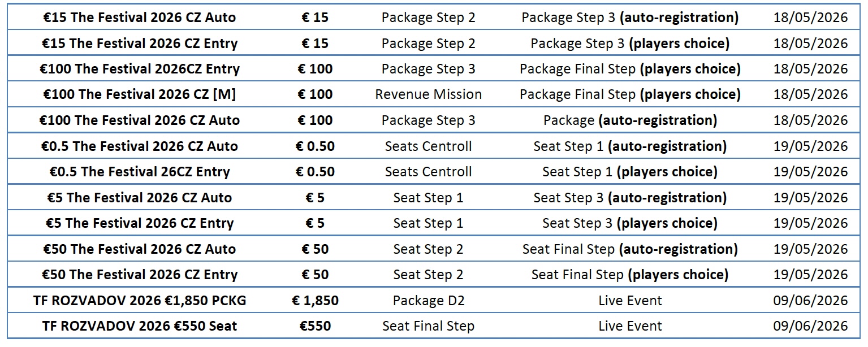This screenshot has width=868, height=347.
Task: Select the €50 The Festival 2026 CZ Auto cell
Action: pos(139,249)
